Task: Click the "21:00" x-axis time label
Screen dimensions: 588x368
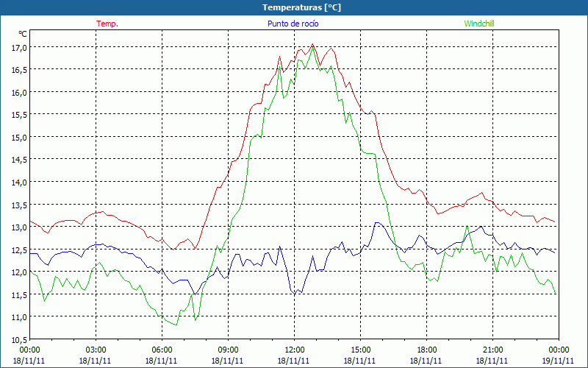Action: click(492, 350)
